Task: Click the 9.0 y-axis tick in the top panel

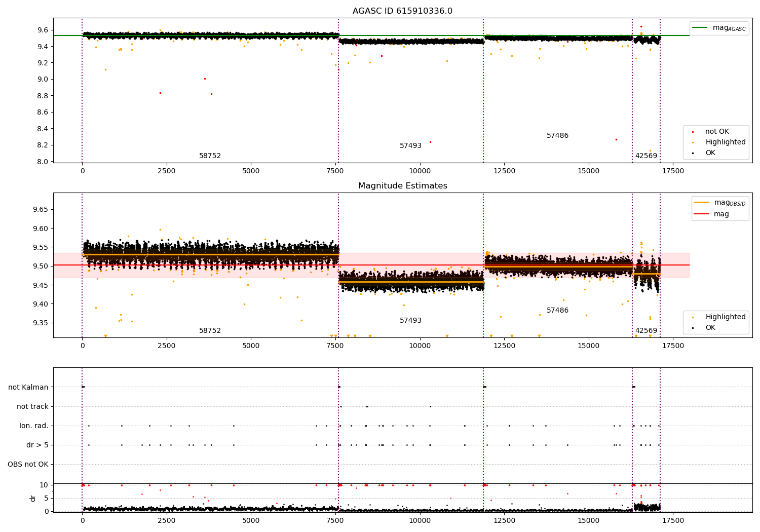Action: [x=43, y=80]
